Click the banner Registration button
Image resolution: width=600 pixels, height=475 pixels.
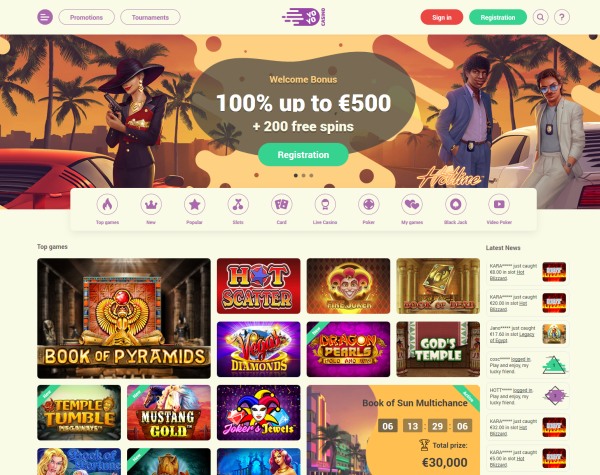(303, 155)
